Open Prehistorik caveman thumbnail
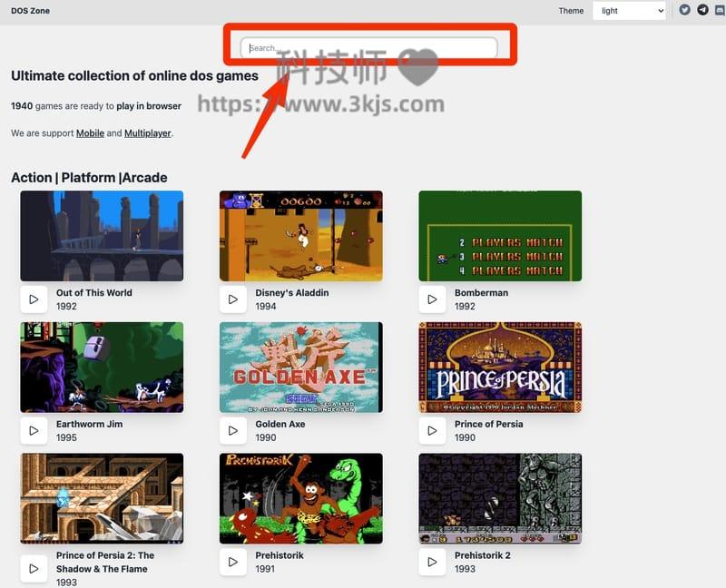Screen dimensions: 726x588 (301, 498)
